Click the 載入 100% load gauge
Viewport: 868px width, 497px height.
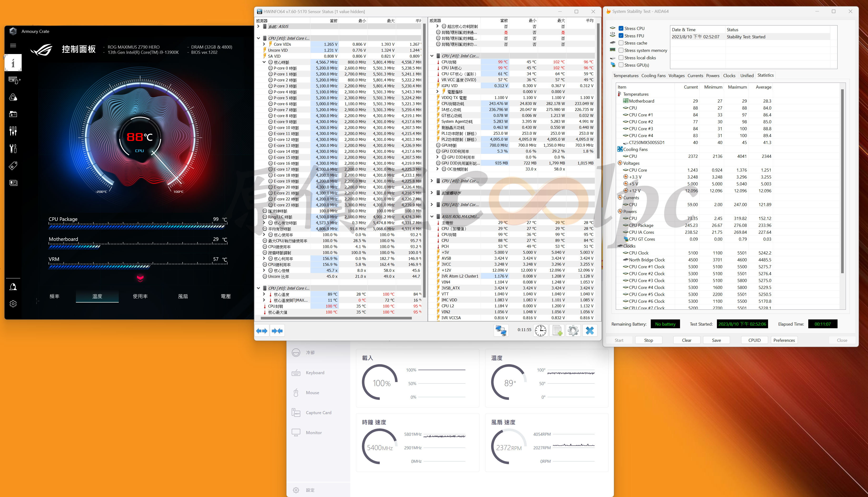pos(380,382)
